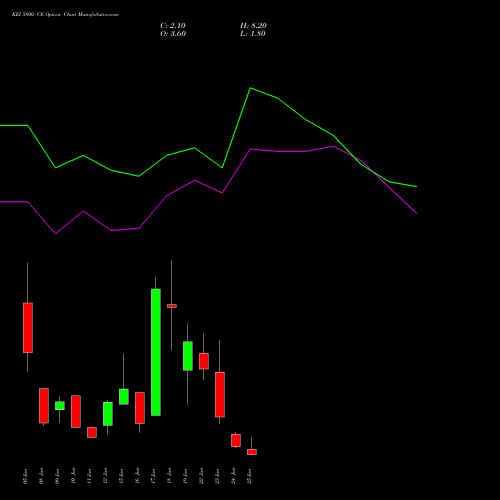Viewport: 500px width, 500px height.
Task: Click the small red candlestick above date 11
Action: [92, 432]
